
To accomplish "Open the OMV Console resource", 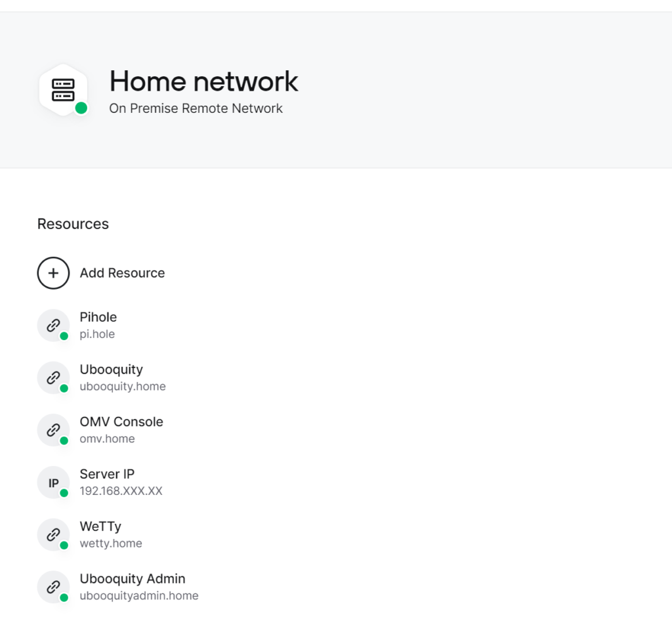I will tap(121, 421).
